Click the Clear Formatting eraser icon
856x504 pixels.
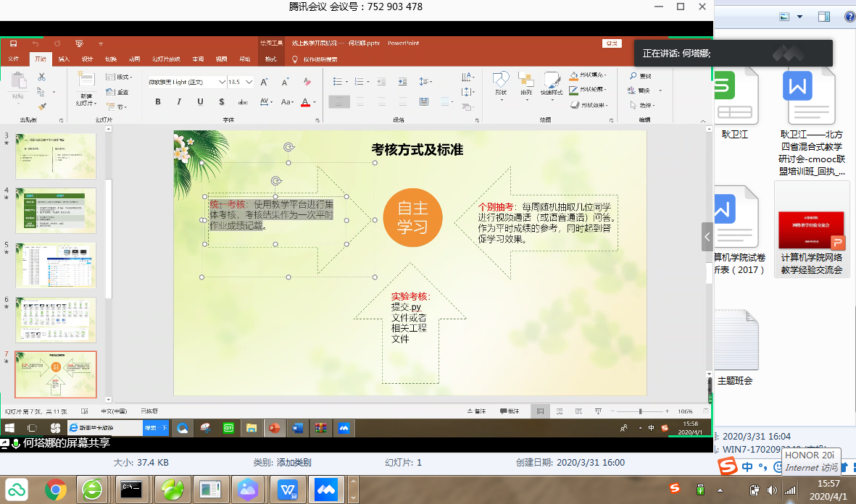(305, 83)
